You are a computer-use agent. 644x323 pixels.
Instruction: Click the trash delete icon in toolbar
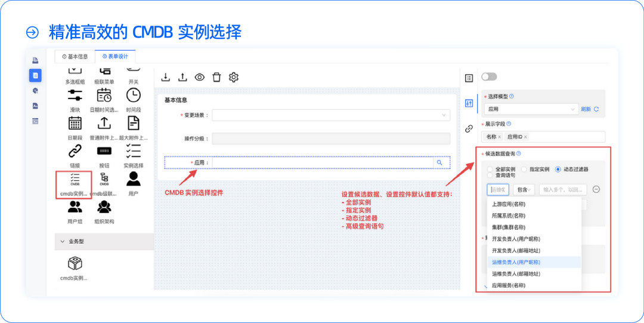216,77
